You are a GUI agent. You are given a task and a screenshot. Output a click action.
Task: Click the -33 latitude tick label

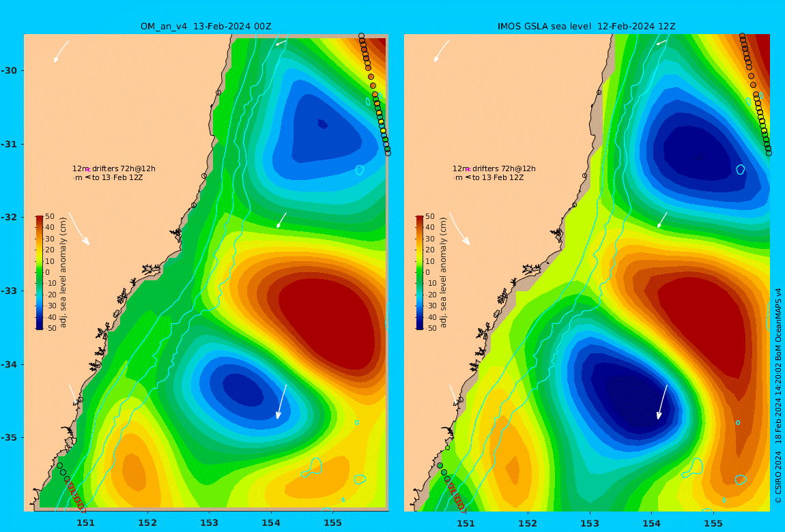(9, 291)
